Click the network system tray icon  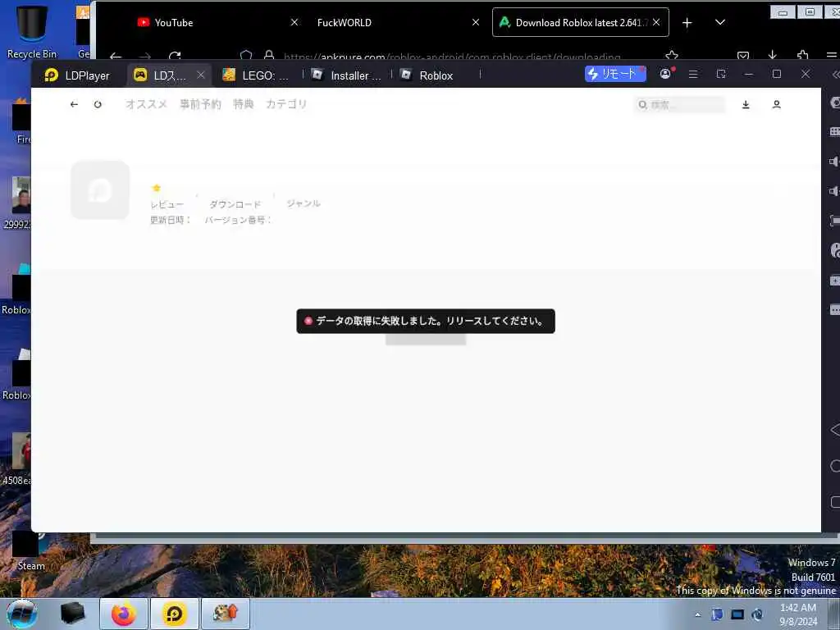coord(737,614)
